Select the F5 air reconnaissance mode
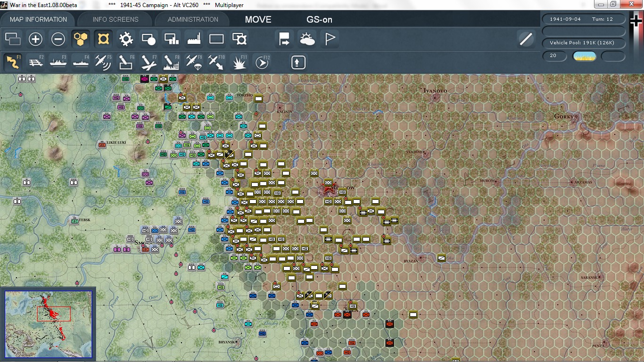Image resolution: width=644 pixels, height=362 pixels. 103,62
